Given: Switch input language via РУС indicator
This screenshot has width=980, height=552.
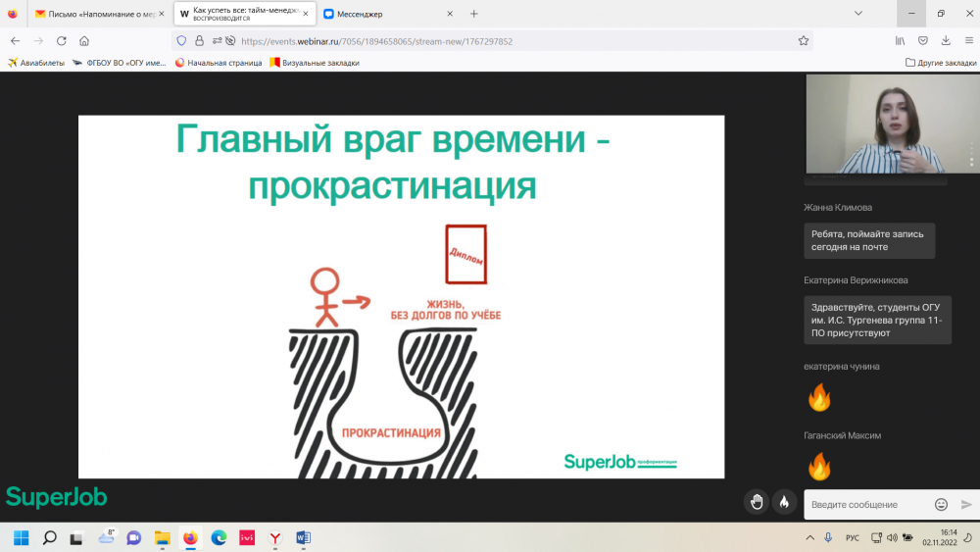Looking at the screenshot, I should tap(853, 537).
